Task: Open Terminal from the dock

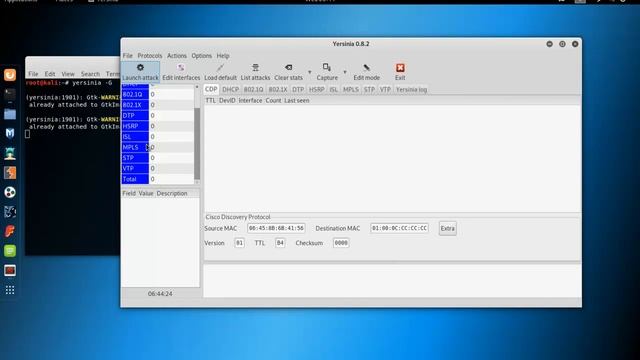Action: tap(10, 94)
